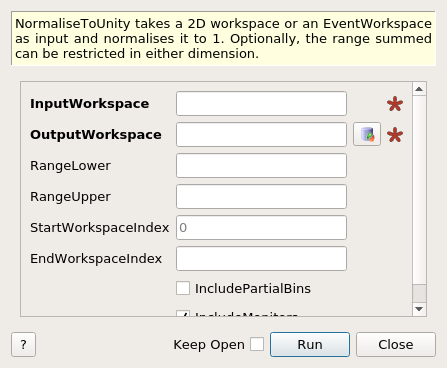This screenshot has height=368, width=447.
Task: Click the OutputWorkspace replace-input workspace icon button
Action: pyautogui.click(x=367, y=134)
